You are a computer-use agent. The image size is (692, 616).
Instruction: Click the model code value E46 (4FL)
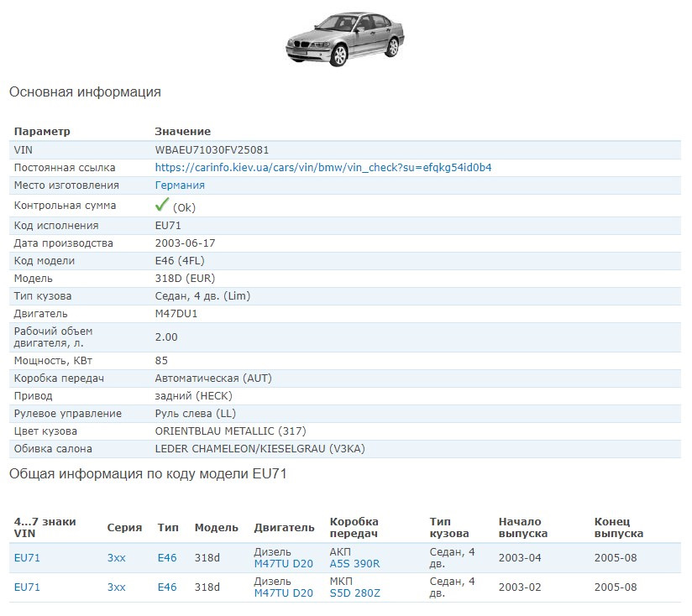pyautogui.click(x=180, y=261)
